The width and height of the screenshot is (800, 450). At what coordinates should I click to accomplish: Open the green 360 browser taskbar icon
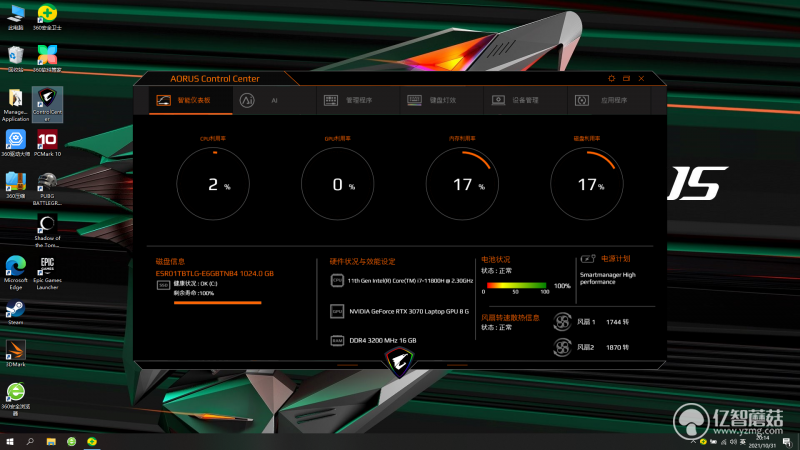click(x=71, y=441)
